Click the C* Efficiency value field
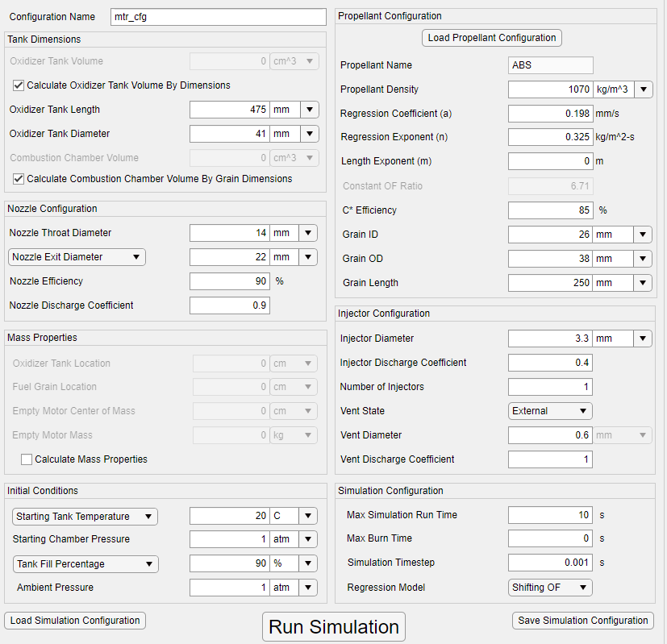This screenshot has height=644, width=667. [x=550, y=210]
